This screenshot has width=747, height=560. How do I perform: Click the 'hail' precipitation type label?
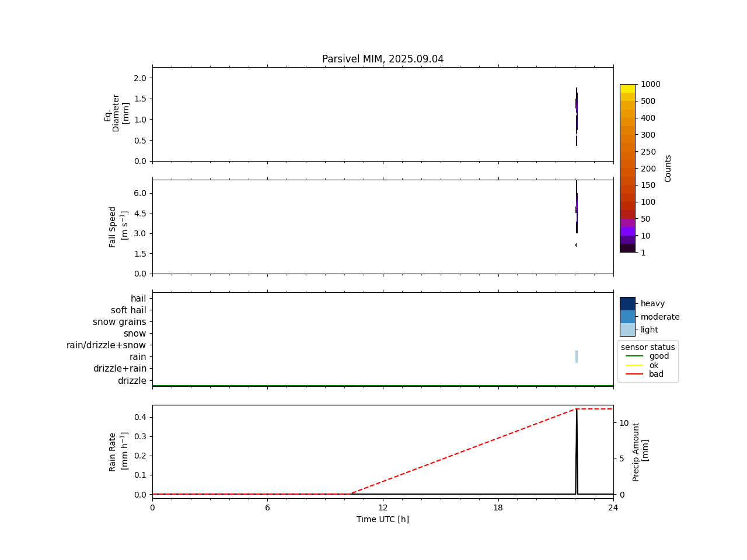(x=138, y=299)
